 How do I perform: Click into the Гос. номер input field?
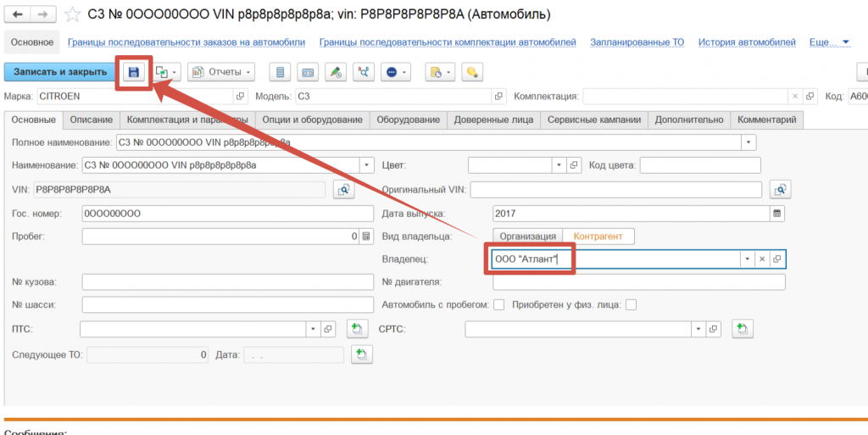click(x=227, y=213)
